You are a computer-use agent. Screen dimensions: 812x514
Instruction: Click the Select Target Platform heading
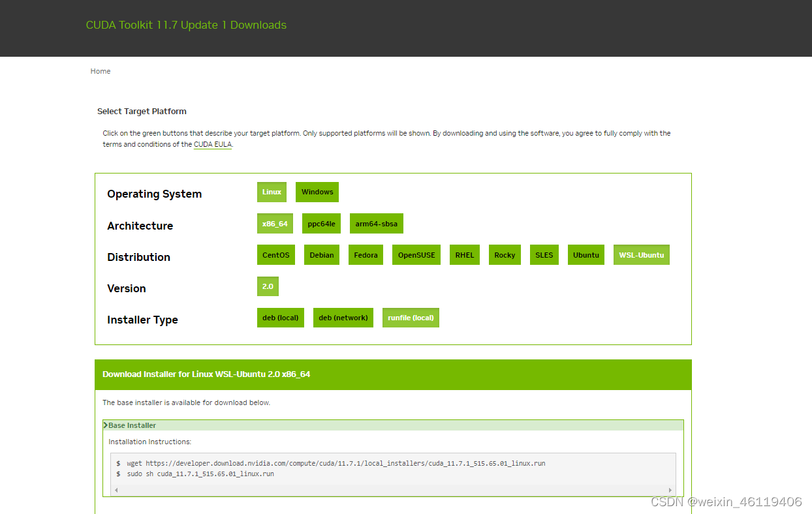pyautogui.click(x=142, y=112)
